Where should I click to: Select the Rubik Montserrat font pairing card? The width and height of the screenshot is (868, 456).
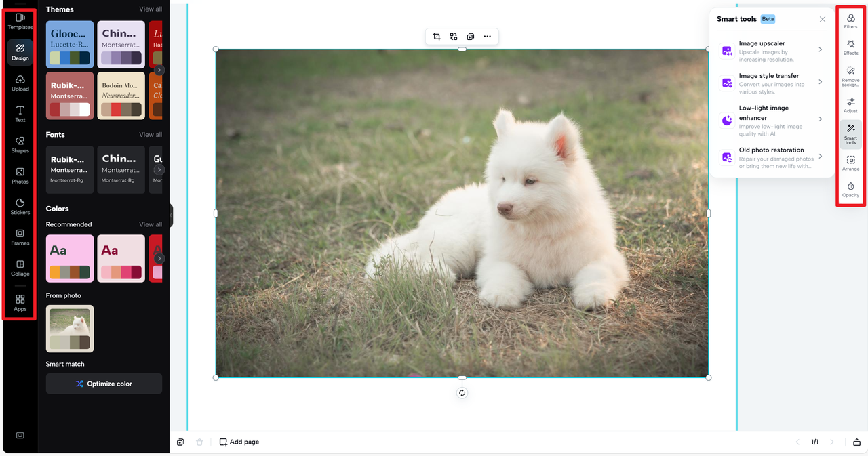tap(70, 169)
